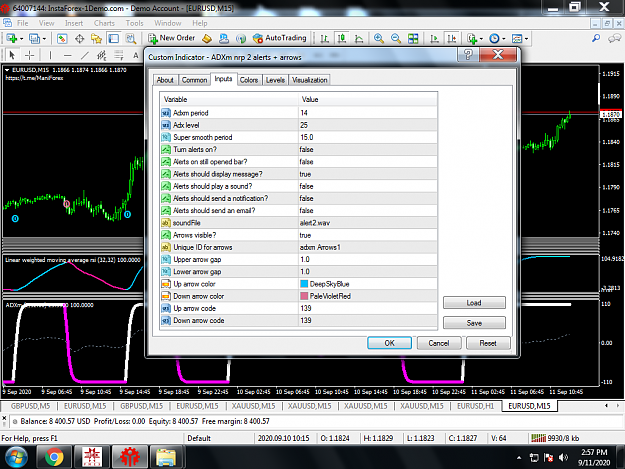This screenshot has height=469, width=625.
Task: Open the 'Turn alerts on?' false value
Action: [368, 149]
